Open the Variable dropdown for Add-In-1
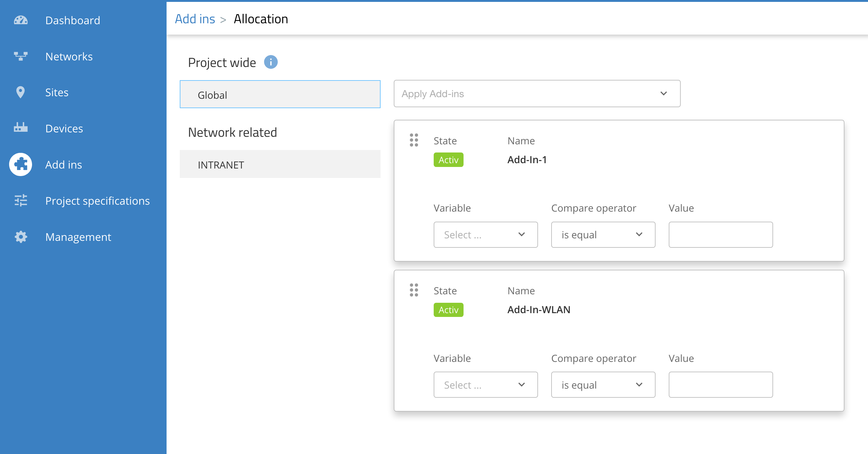868x454 pixels. (x=485, y=235)
